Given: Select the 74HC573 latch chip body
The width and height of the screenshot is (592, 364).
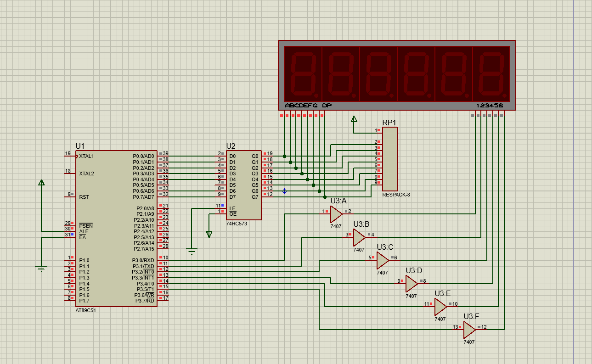Looking at the screenshot, I should (x=243, y=185).
